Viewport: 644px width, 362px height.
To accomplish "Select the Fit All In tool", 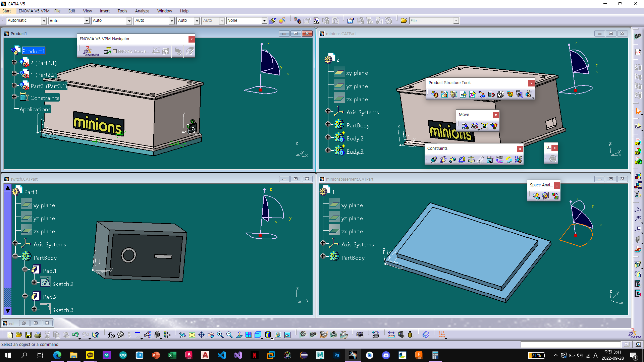I will point(192,335).
